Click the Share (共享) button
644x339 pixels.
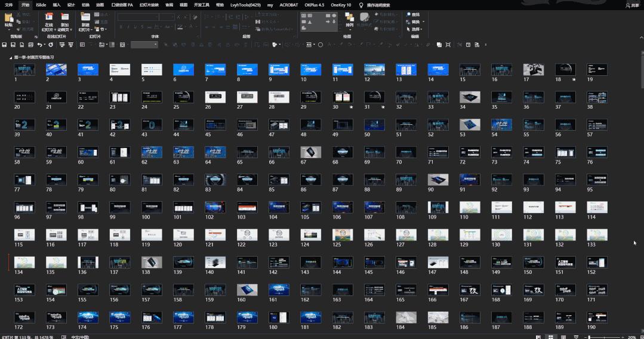pyautogui.click(x=631, y=5)
